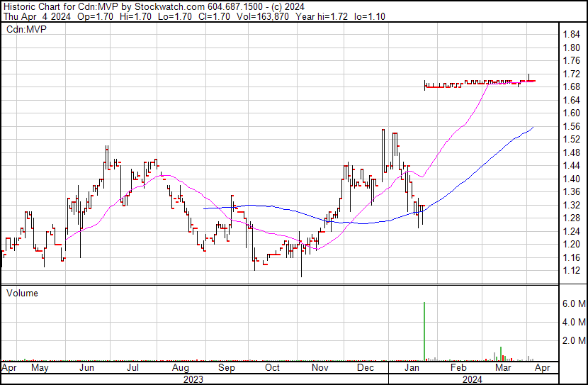
Task: Click the last price bar spiking to 1.72
Action: pos(528,77)
